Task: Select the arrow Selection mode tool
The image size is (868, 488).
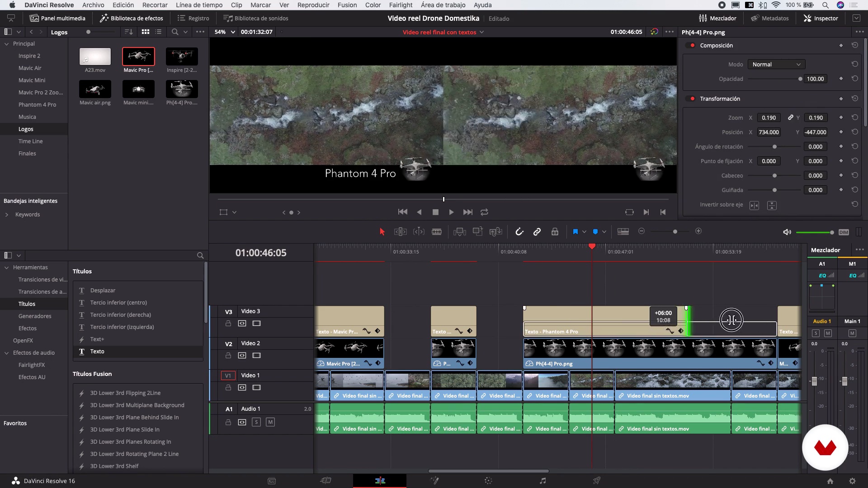Action: pos(382,232)
